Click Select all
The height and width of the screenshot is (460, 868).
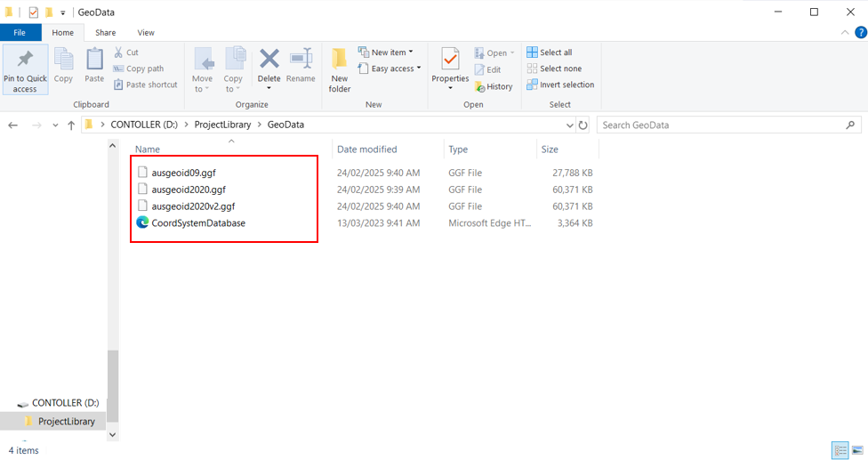tap(549, 52)
